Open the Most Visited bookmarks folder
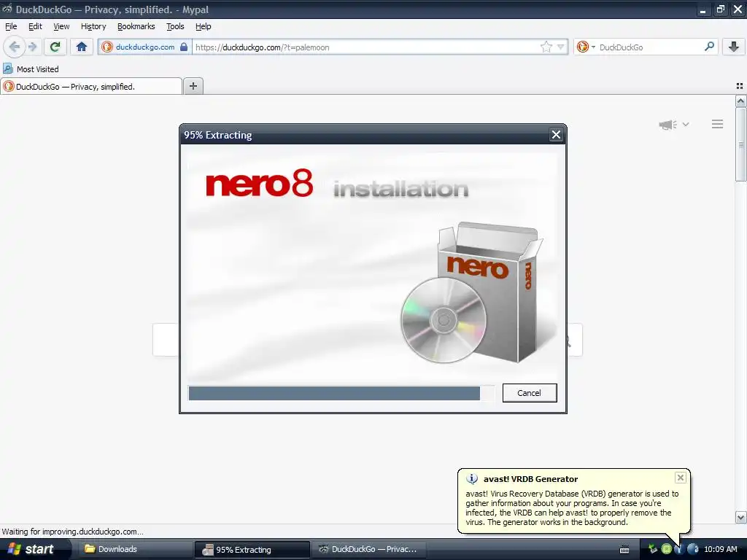Viewport: 747px width, 560px height. pyautogui.click(x=31, y=69)
